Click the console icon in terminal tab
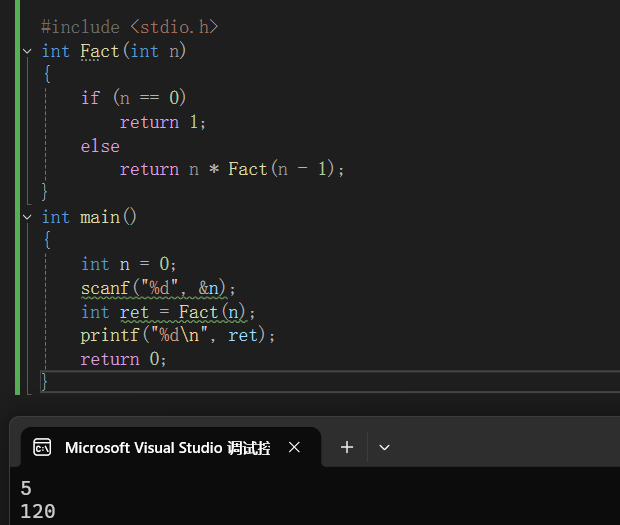The image size is (620, 525). (42, 448)
